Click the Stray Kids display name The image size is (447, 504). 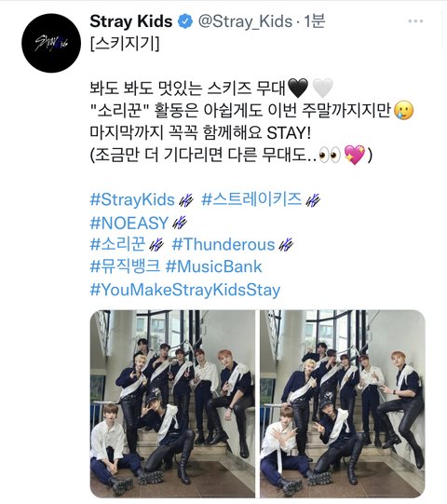click(131, 21)
